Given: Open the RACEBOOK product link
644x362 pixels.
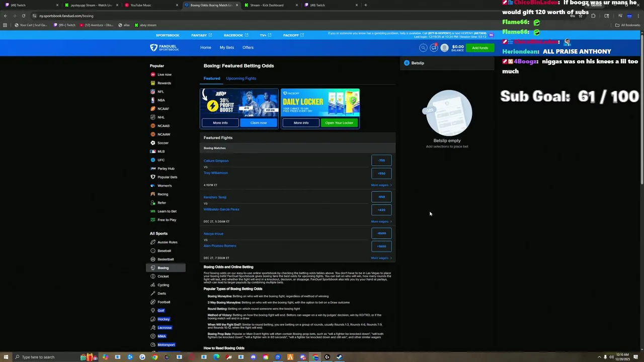Looking at the screenshot, I should [x=236, y=35].
